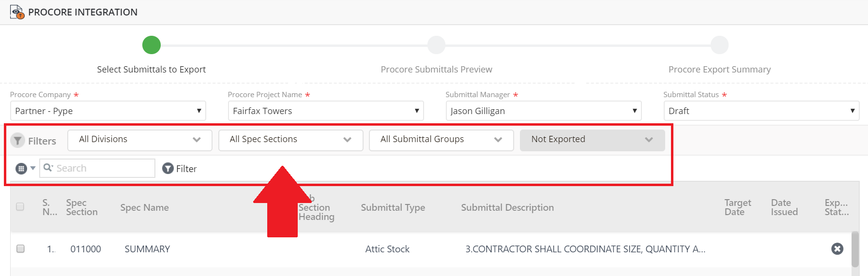868x276 pixels.
Task: Click the export status X icon
Action: point(837,248)
